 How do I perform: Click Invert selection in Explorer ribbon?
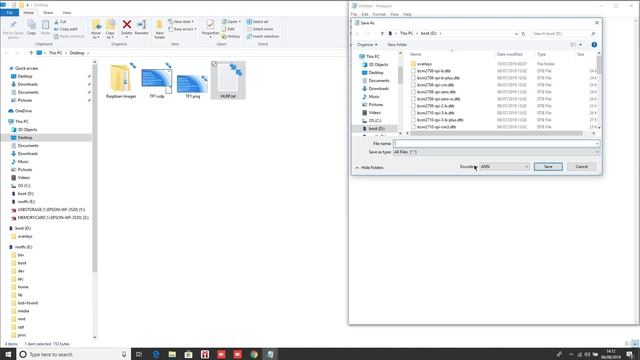[263, 36]
